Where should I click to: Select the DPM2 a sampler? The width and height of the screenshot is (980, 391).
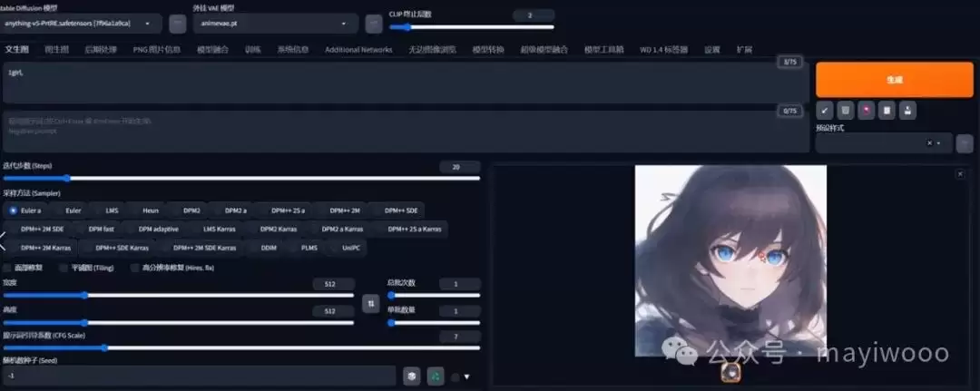230,210
